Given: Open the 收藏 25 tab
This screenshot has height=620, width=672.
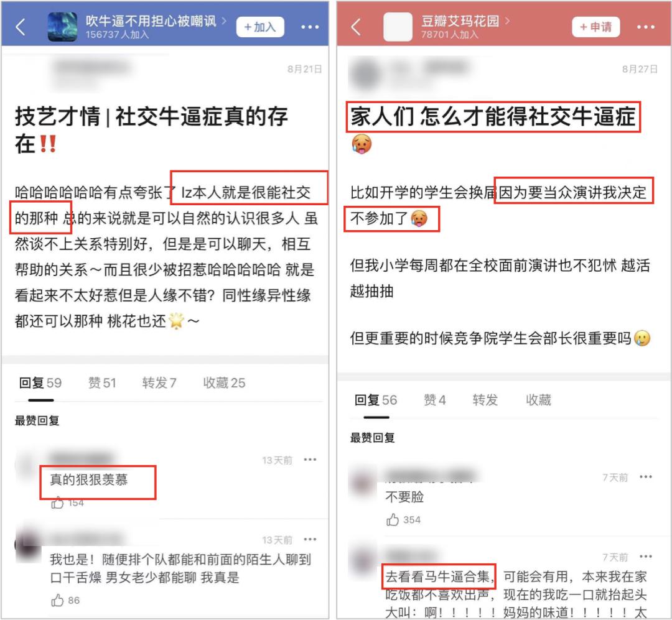Looking at the screenshot, I should tap(224, 382).
